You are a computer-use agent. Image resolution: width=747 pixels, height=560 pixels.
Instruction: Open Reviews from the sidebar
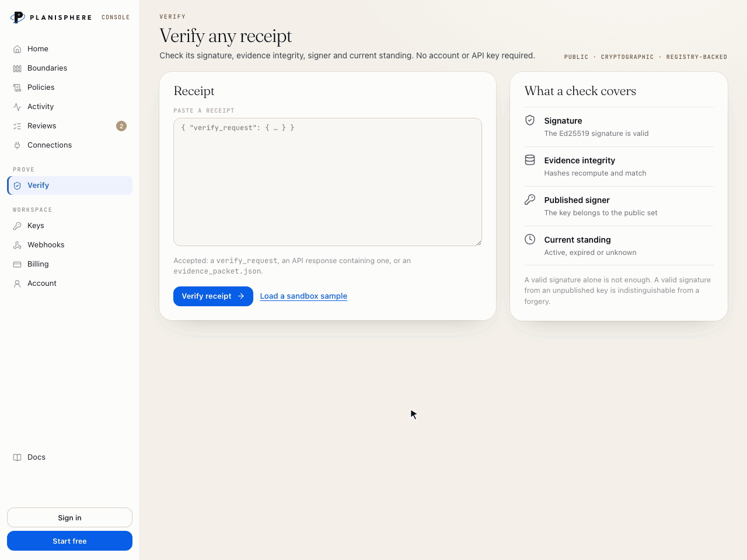pos(69,126)
